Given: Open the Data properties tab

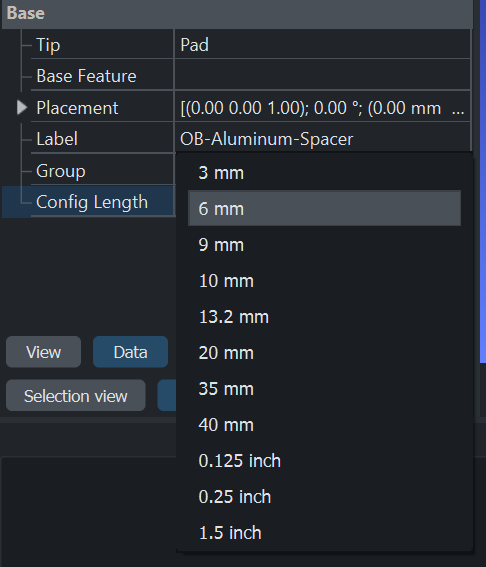Looking at the screenshot, I should pyautogui.click(x=131, y=352).
